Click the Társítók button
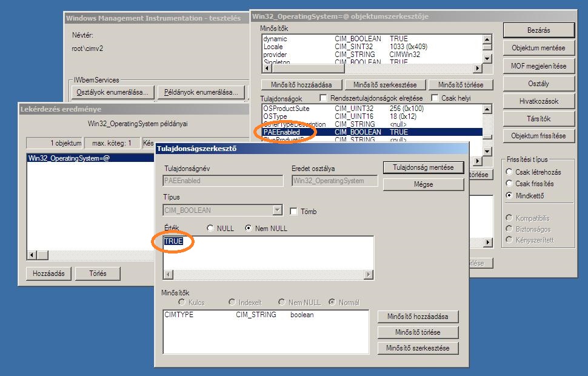Viewport: 588px width, 376px height. pyautogui.click(x=538, y=119)
